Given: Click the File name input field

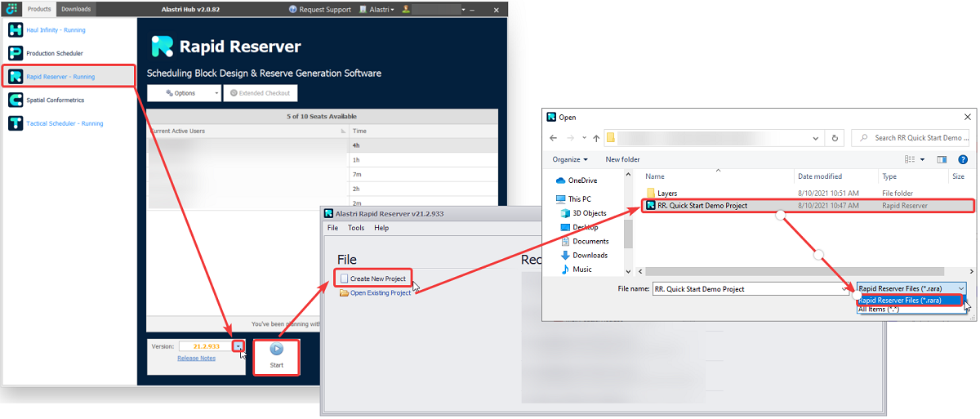Looking at the screenshot, I should coord(751,288).
